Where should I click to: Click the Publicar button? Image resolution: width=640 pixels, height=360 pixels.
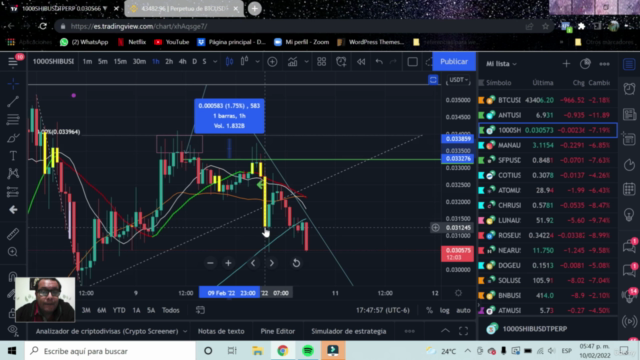pyautogui.click(x=454, y=62)
